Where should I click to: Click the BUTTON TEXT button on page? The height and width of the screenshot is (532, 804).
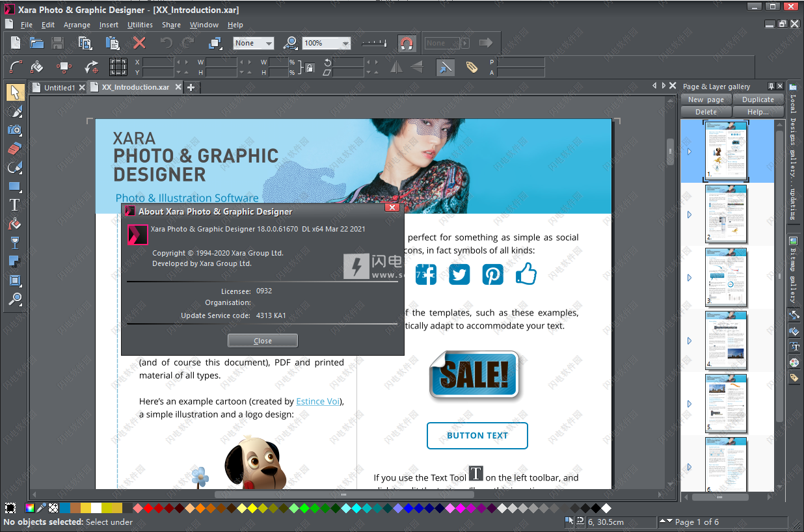pos(477,436)
